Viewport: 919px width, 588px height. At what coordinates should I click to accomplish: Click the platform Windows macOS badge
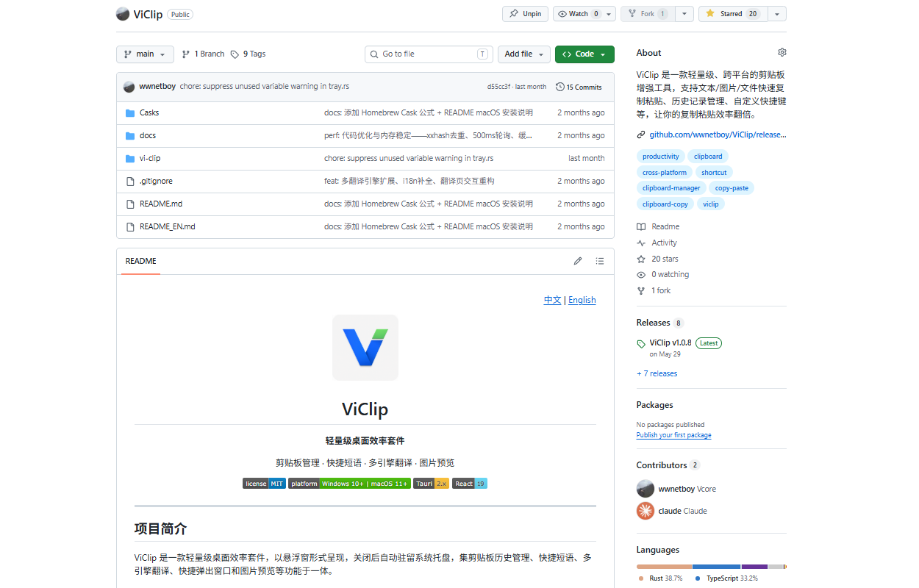coord(349,484)
